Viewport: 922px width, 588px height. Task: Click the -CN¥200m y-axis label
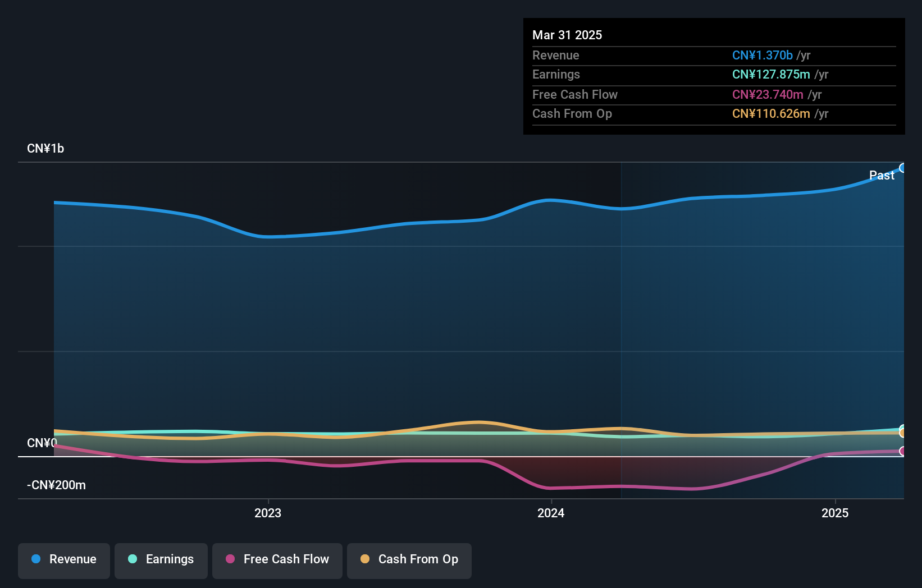pos(56,485)
